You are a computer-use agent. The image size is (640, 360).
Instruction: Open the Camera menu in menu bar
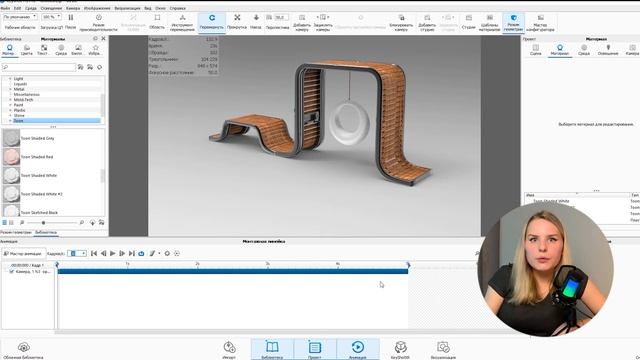[73, 8]
